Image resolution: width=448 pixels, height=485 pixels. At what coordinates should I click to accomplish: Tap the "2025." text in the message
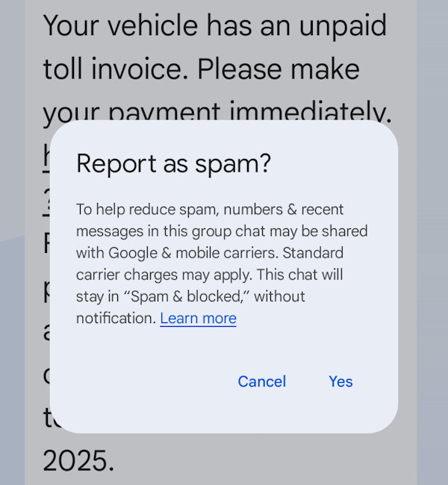click(x=78, y=461)
